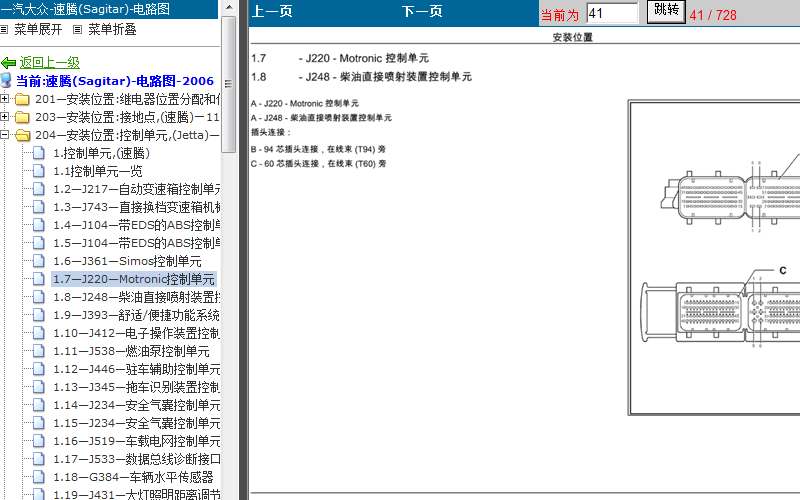This screenshot has height=500, width=800.
Task: Open 1.17—J533 数据总线诊断接口 page
Action: (136, 459)
